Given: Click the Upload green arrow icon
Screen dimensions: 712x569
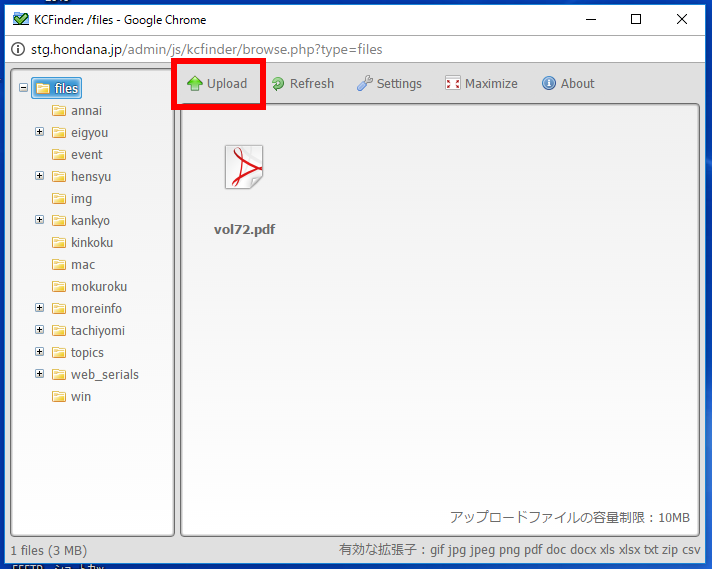Looking at the screenshot, I should pyautogui.click(x=195, y=84).
